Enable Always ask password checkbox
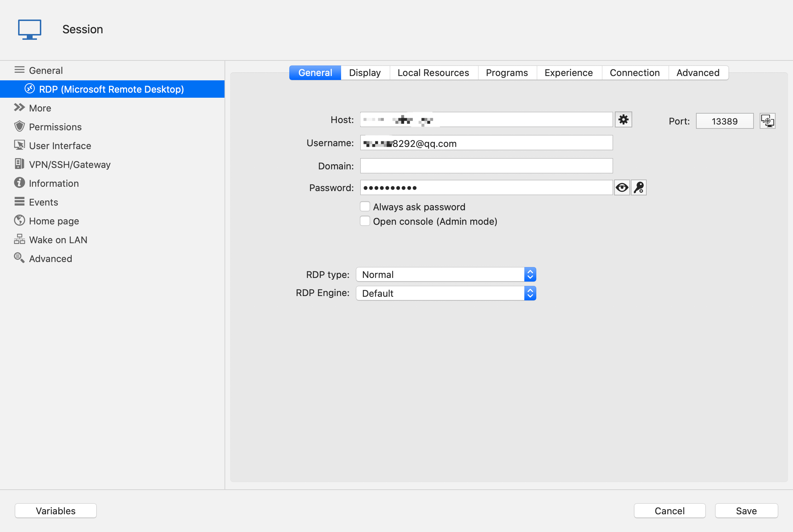Image resolution: width=793 pixels, height=532 pixels. [365, 207]
